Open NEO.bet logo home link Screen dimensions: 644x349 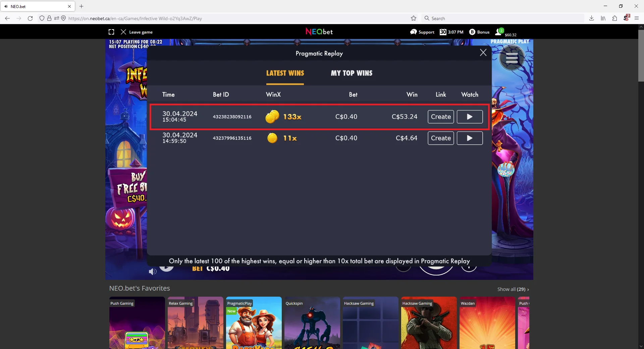coord(319,32)
